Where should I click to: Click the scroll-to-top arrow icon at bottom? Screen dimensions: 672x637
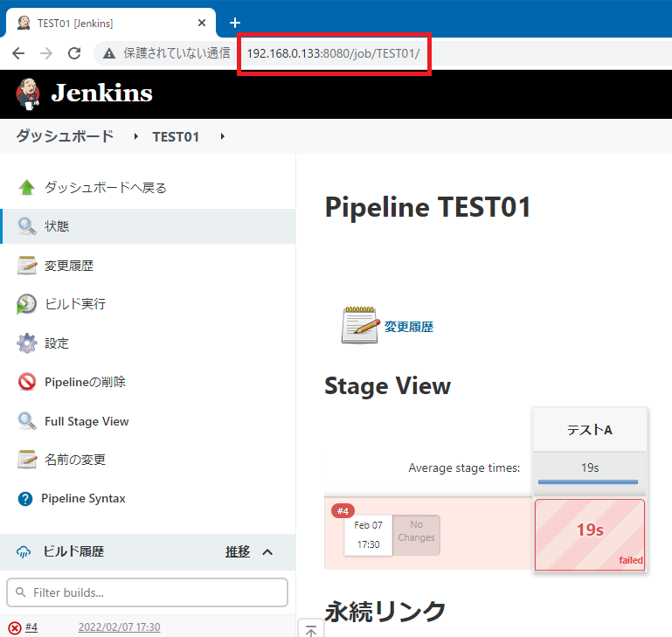pyautogui.click(x=311, y=629)
